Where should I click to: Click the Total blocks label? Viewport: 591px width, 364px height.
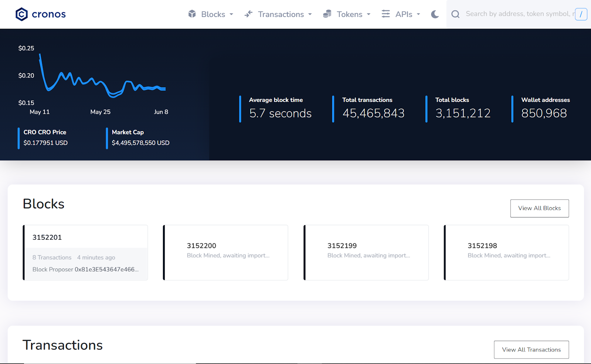pos(452,100)
